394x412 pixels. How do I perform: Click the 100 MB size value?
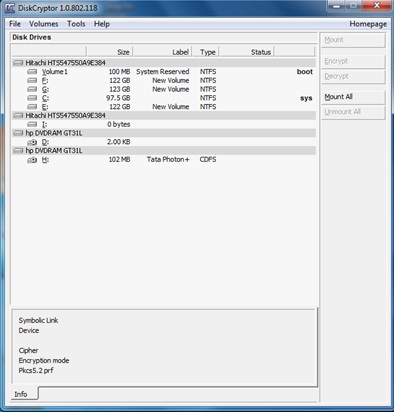tap(119, 72)
